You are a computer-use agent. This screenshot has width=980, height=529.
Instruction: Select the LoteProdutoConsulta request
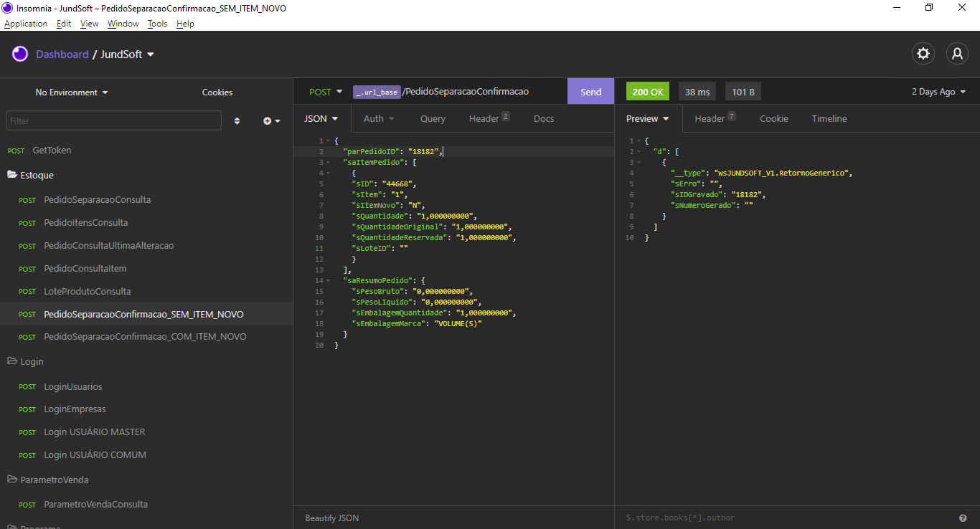click(x=146, y=291)
